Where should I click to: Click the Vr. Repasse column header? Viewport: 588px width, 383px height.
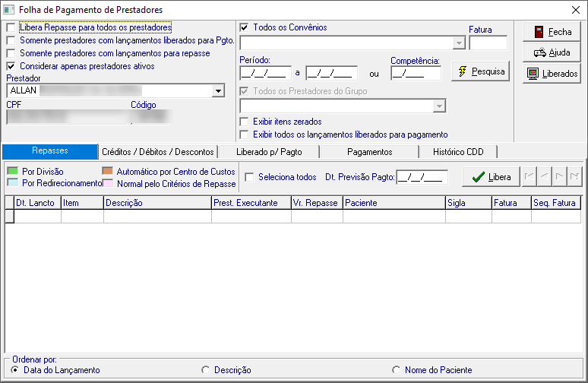click(317, 203)
